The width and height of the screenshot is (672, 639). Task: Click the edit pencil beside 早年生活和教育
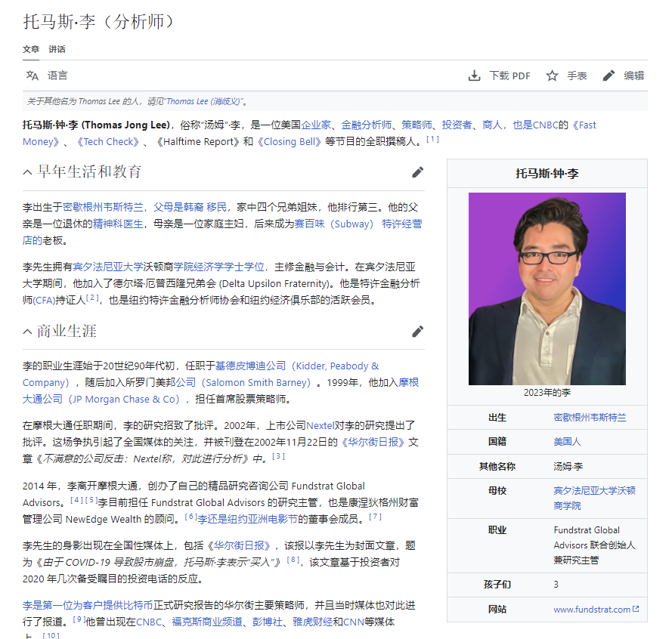(x=418, y=173)
